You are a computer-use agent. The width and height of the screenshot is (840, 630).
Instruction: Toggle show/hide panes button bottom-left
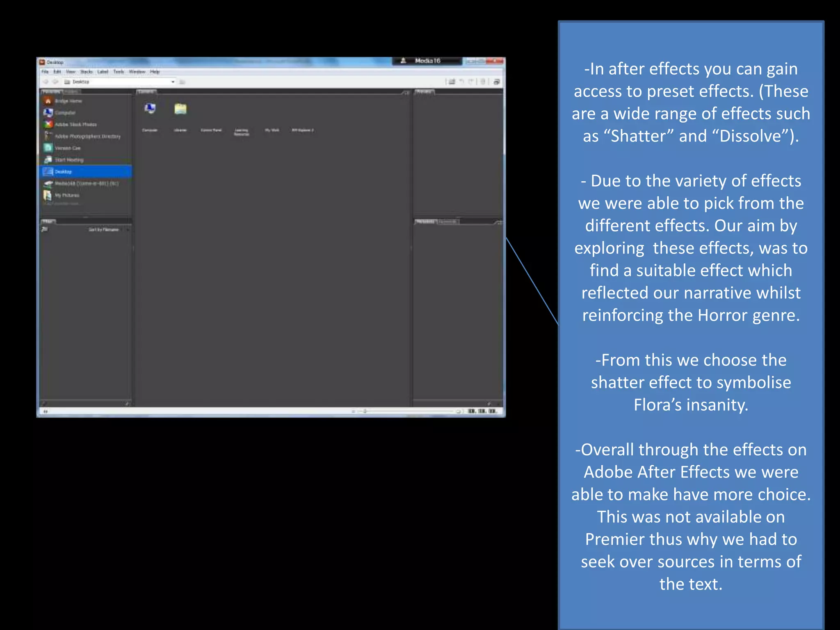click(46, 411)
